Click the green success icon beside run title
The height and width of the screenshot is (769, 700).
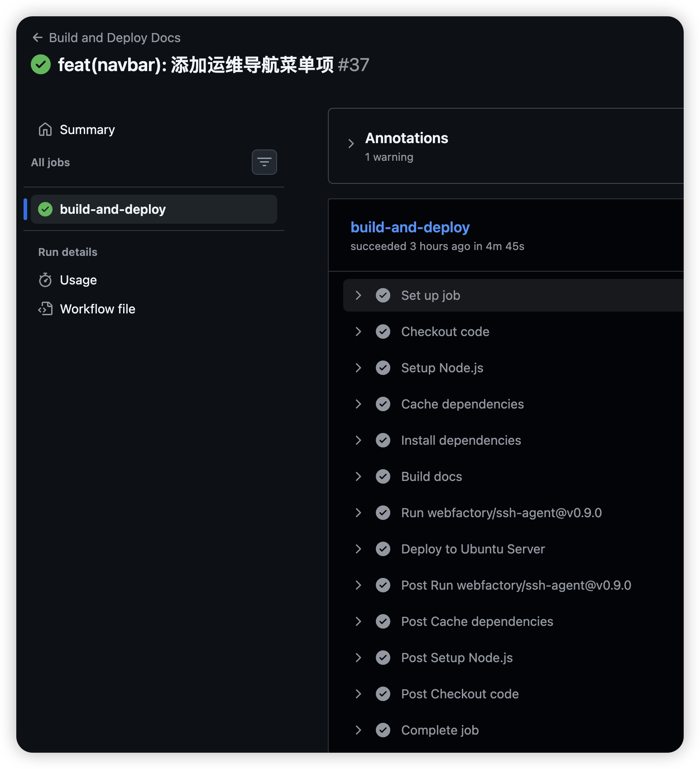pyautogui.click(x=41, y=65)
